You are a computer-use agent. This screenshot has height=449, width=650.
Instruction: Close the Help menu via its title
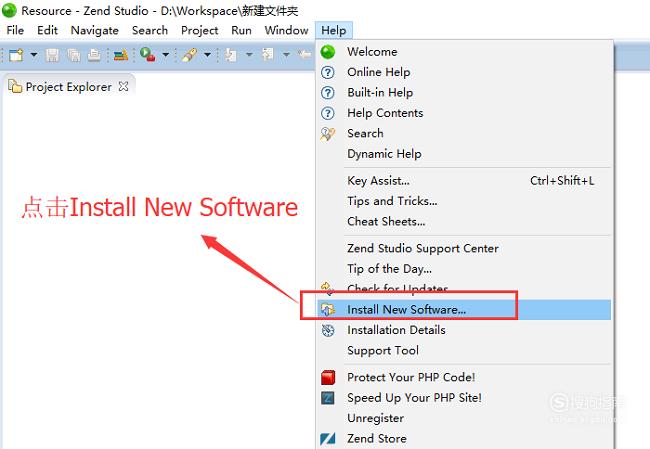point(334,30)
